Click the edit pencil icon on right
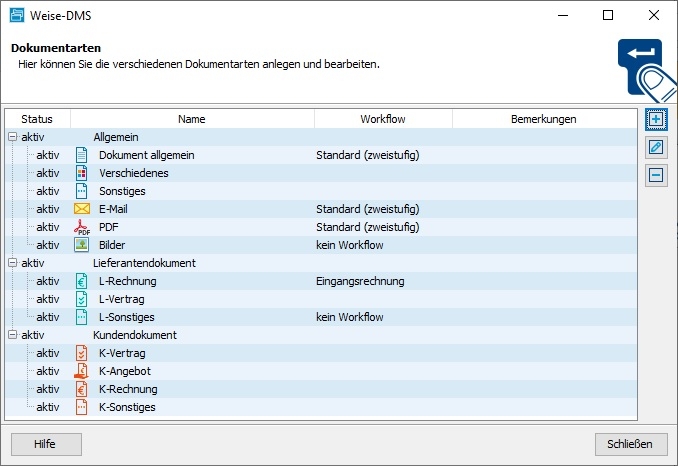678x466 pixels. tap(656, 147)
